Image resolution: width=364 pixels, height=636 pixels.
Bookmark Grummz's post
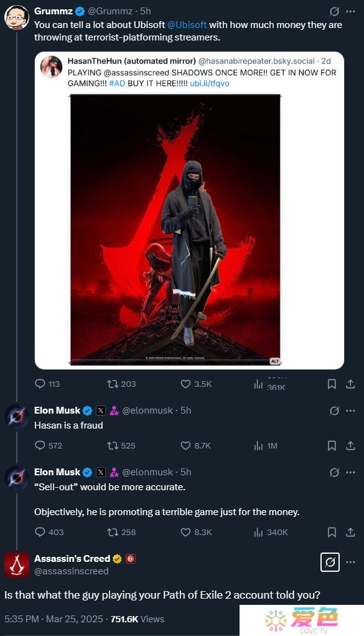pyautogui.click(x=332, y=384)
